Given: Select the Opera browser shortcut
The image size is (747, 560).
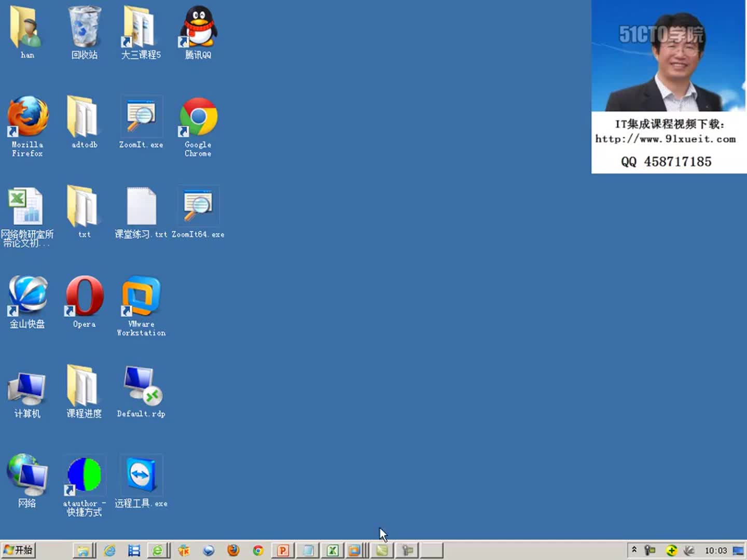Looking at the screenshot, I should coord(84,302).
